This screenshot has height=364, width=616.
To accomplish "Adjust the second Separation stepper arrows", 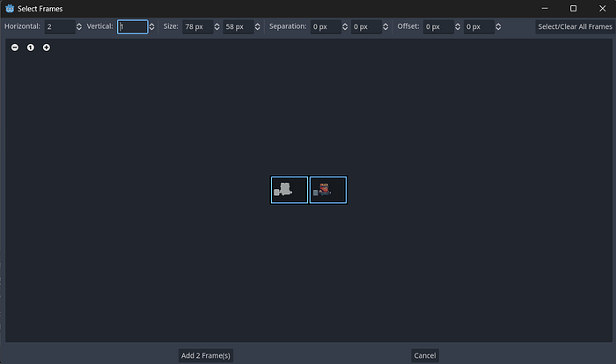I will [x=385, y=26].
